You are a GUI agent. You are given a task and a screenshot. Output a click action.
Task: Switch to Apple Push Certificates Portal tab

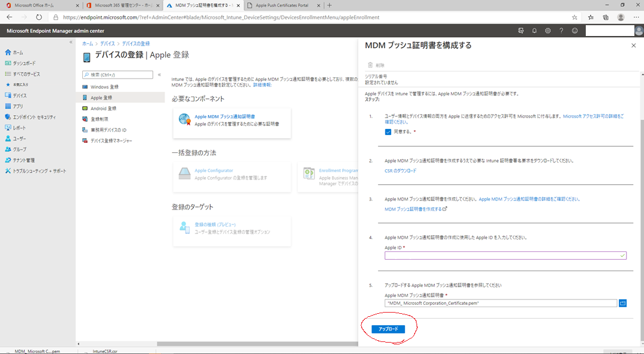click(x=283, y=5)
